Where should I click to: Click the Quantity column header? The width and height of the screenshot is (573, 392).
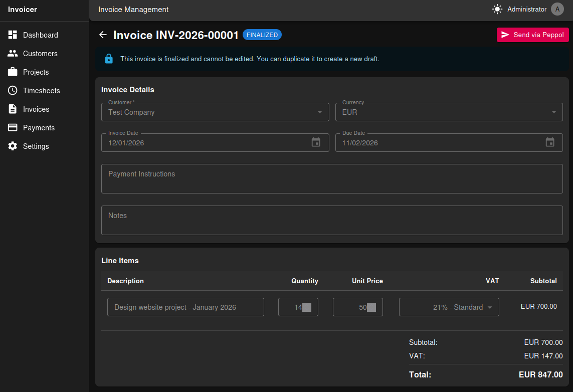305,281
